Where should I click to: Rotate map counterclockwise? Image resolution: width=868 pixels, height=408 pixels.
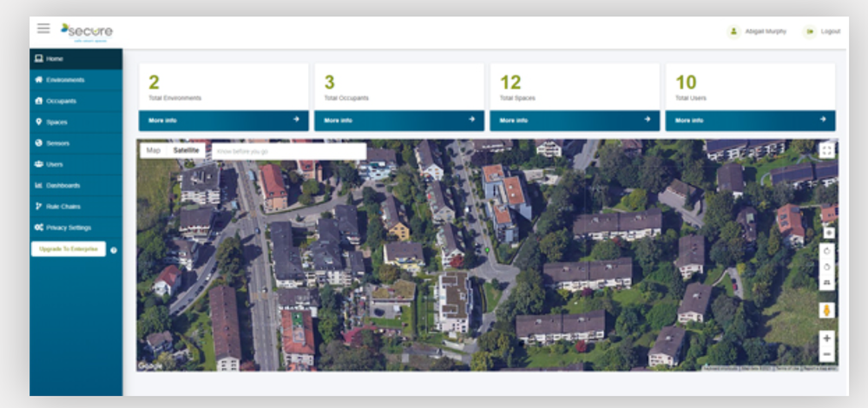827,267
